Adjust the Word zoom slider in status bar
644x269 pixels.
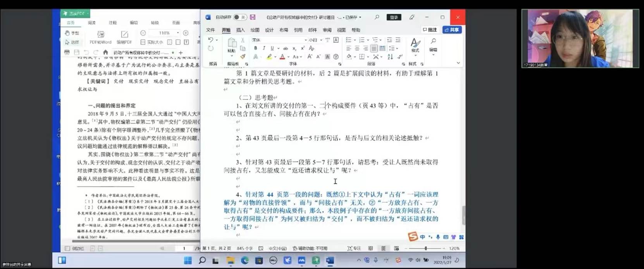click(x=425, y=248)
